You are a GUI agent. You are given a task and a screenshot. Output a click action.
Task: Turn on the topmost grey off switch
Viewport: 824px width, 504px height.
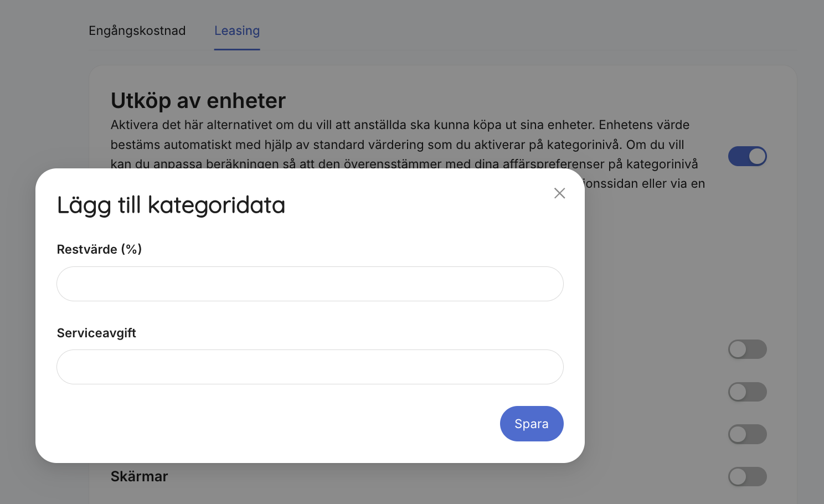[x=747, y=349]
